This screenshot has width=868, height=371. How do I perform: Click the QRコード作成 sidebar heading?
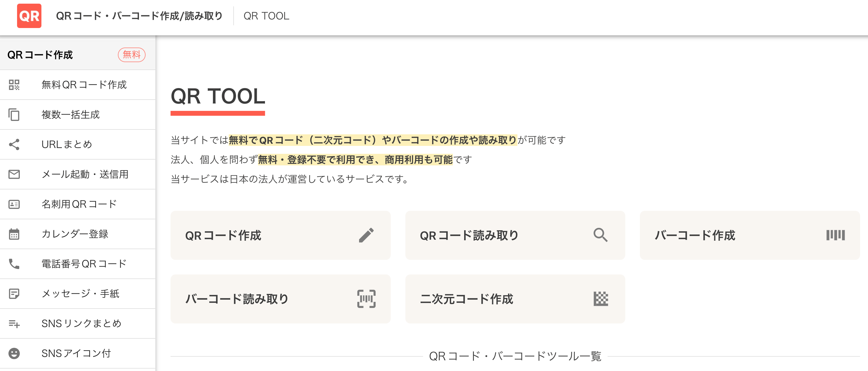[x=38, y=54]
